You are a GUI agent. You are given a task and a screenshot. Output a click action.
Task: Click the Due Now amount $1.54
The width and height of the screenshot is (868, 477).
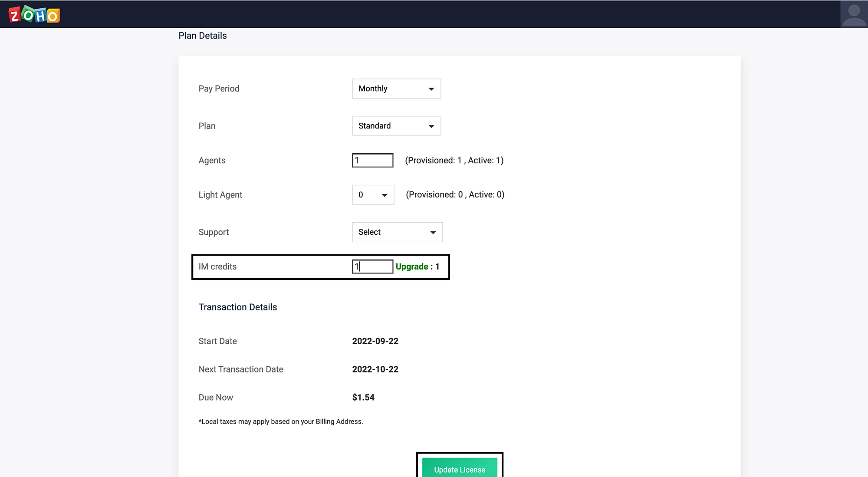[x=363, y=398]
